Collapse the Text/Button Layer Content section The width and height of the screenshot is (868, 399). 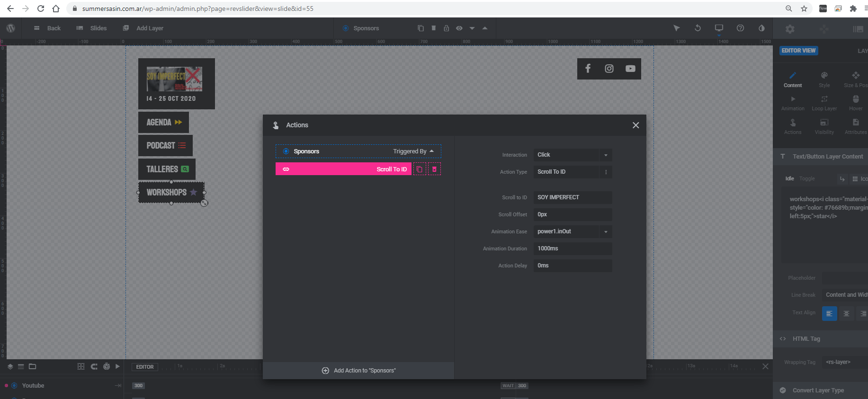pyautogui.click(x=821, y=157)
